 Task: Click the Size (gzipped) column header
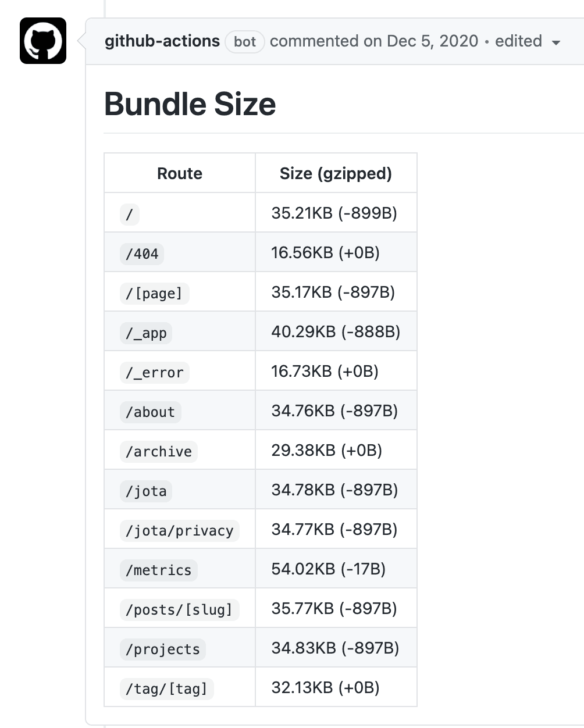[336, 173]
